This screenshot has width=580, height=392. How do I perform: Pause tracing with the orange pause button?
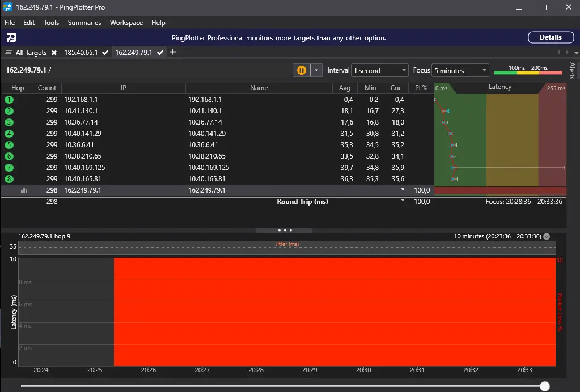pos(302,70)
